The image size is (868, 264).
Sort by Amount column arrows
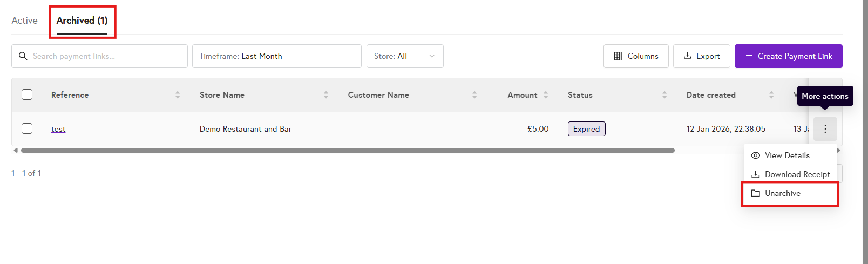(x=546, y=95)
